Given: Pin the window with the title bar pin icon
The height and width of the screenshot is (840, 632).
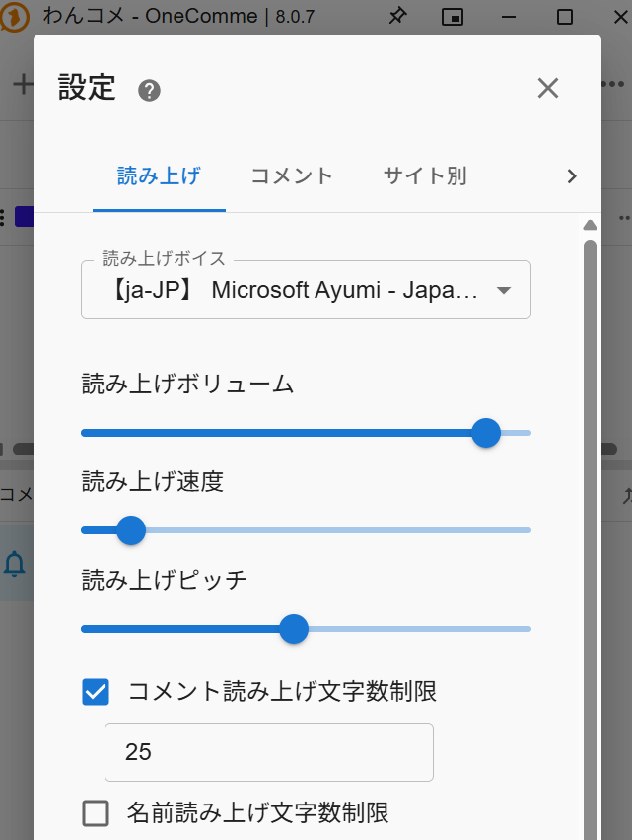Looking at the screenshot, I should click(397, 17).
